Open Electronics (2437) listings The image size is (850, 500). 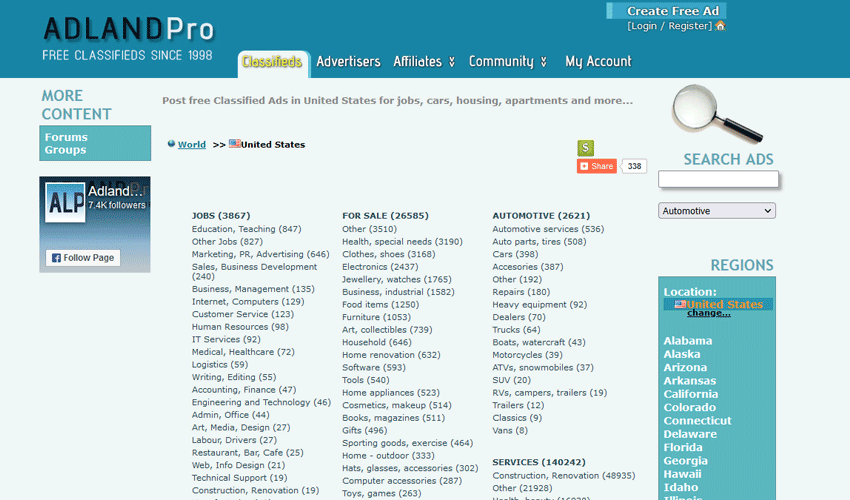pyautogui.click(x=380, y=267)
